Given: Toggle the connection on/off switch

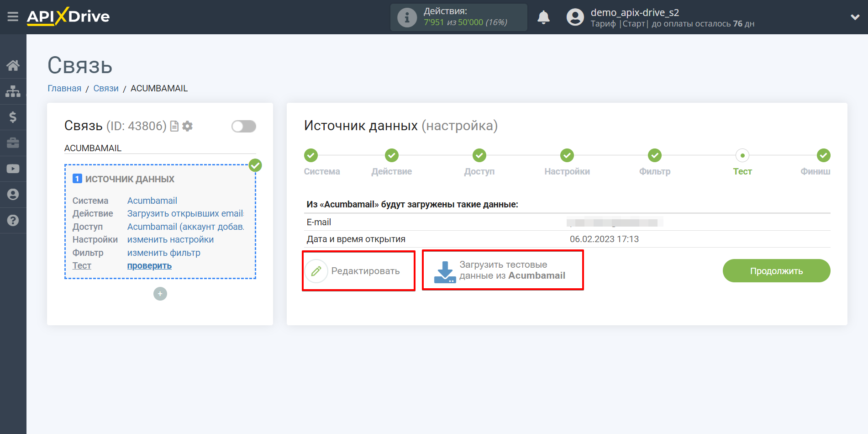Looking at the screenshot, I should (x=244, y=126).
